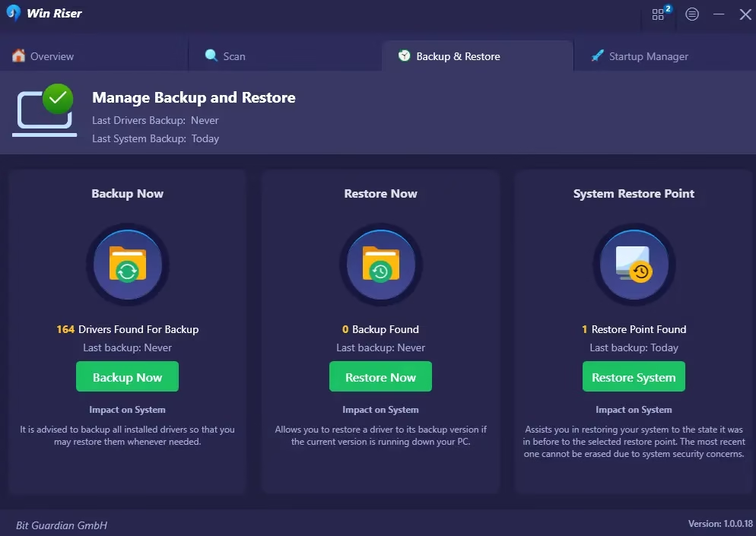Open the apps grid notification icon

(659, 14)
